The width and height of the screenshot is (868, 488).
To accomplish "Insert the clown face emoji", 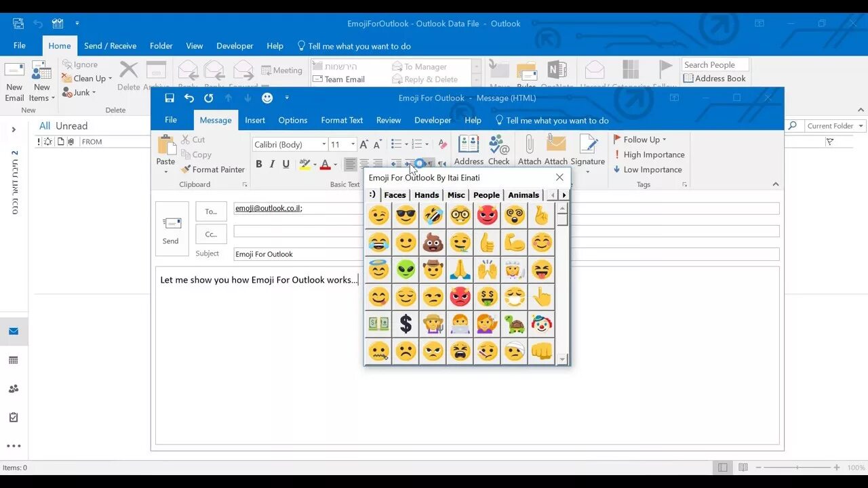I will tap(541, 324).
